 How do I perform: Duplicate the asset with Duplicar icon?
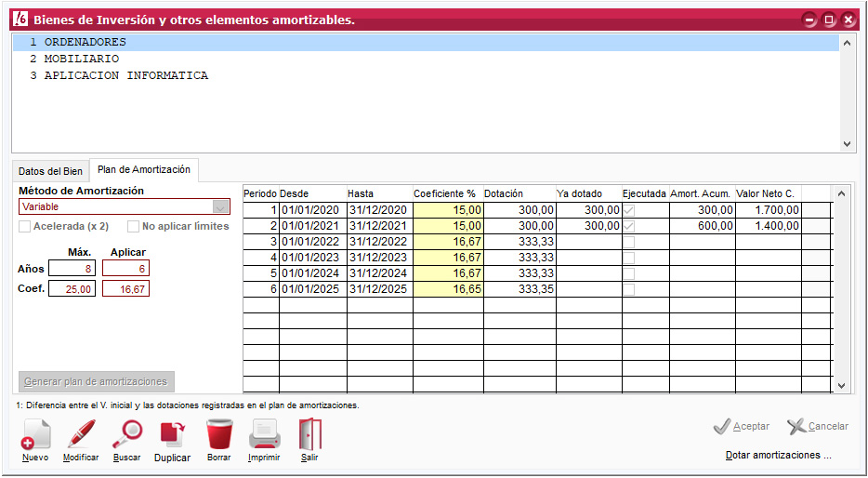(x=172, y=435)
